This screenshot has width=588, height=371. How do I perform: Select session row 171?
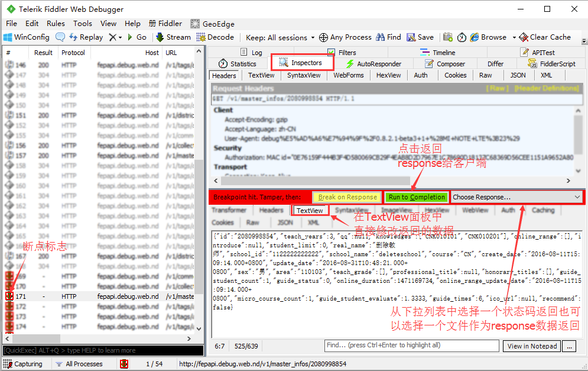(99, 296)
